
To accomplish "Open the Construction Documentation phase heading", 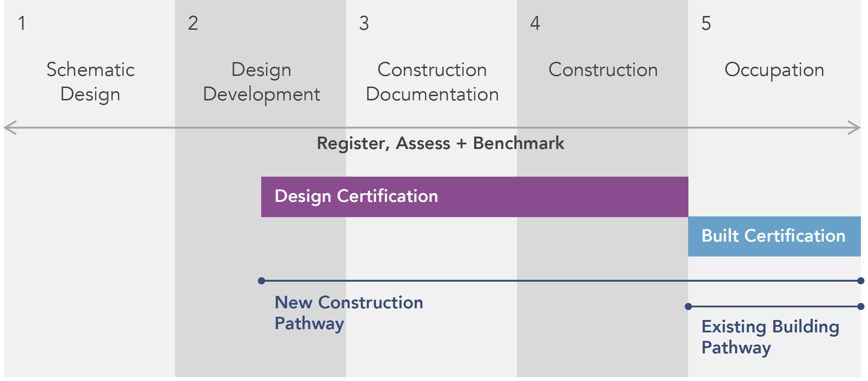I will [x=432, y=82].
